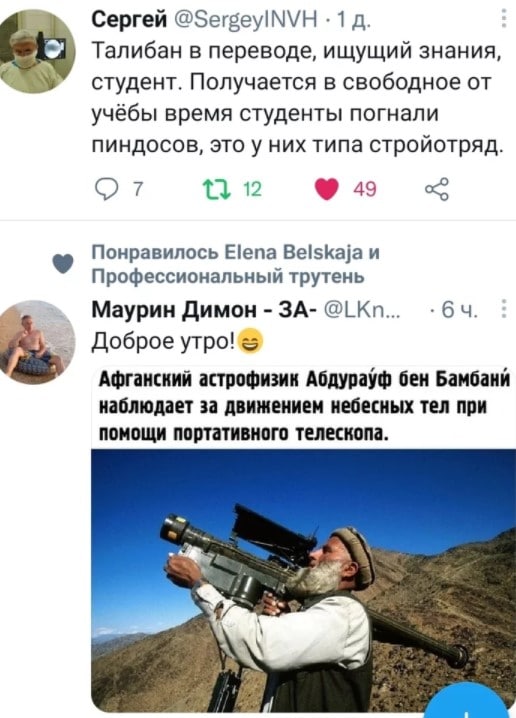This screenshot has width=516, height=718.
Task: Open the options menu for Сергей's tweet
Action: [504, 19]
